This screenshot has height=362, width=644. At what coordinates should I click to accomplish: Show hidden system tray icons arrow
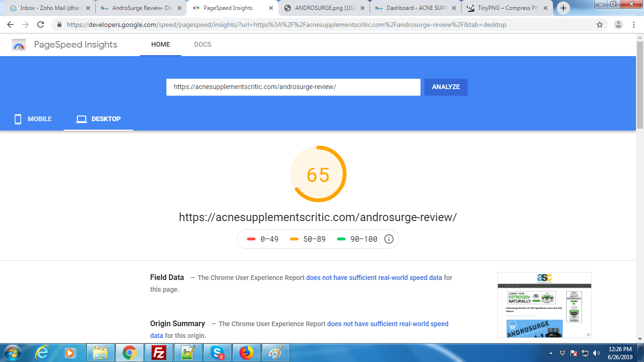(551, 353)
